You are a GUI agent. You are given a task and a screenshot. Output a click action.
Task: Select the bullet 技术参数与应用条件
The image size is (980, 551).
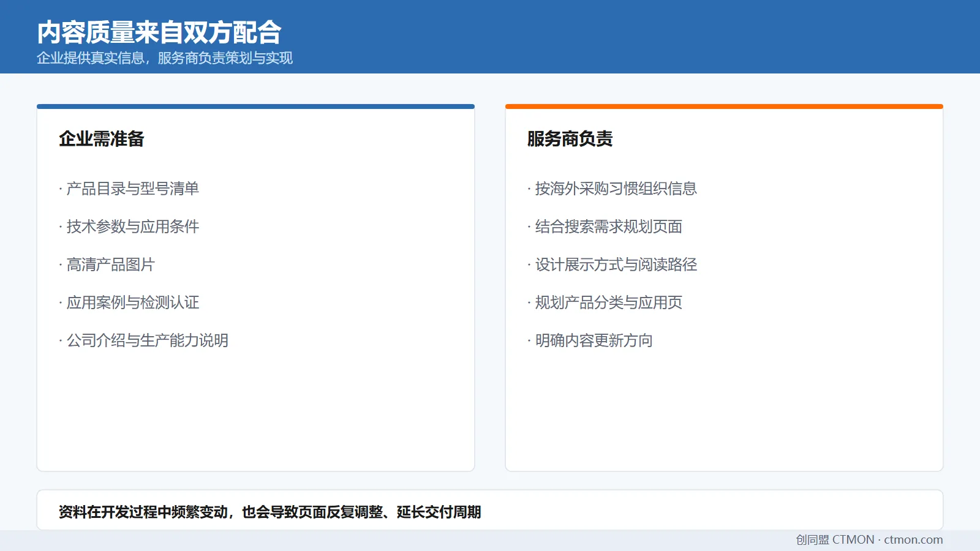(x=129, y=227)
